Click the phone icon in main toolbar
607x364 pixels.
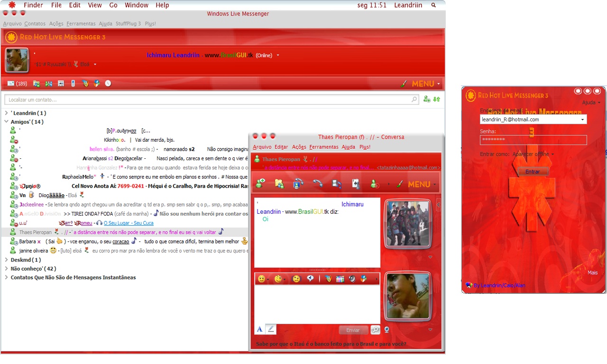coord(73,83)
